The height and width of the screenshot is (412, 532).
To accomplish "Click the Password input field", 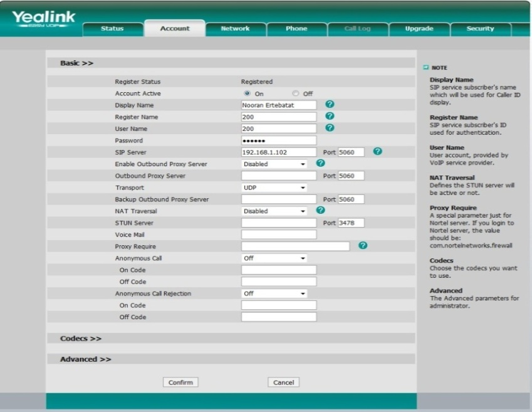I will click(x=279, y=140).
